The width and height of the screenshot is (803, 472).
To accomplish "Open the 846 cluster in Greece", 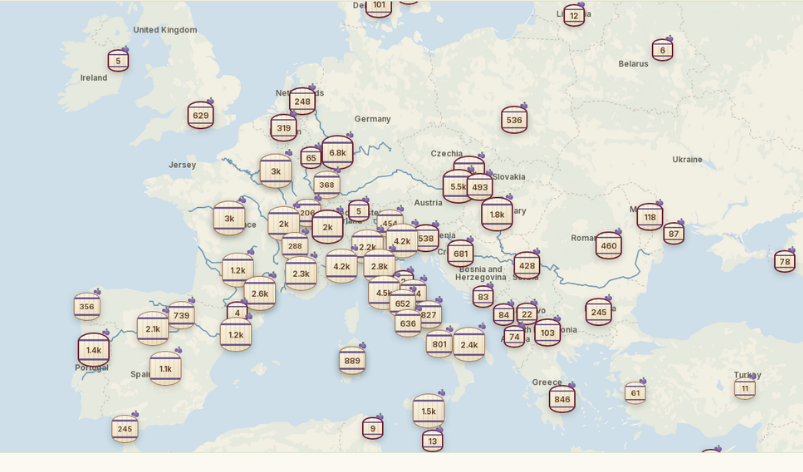I will point(562,399).
